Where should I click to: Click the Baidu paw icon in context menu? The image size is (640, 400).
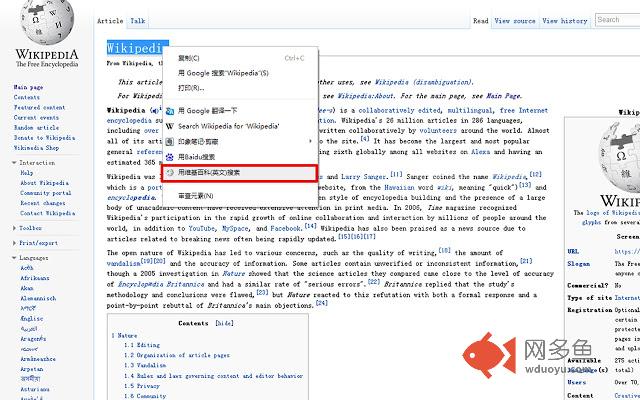(170, 157)
